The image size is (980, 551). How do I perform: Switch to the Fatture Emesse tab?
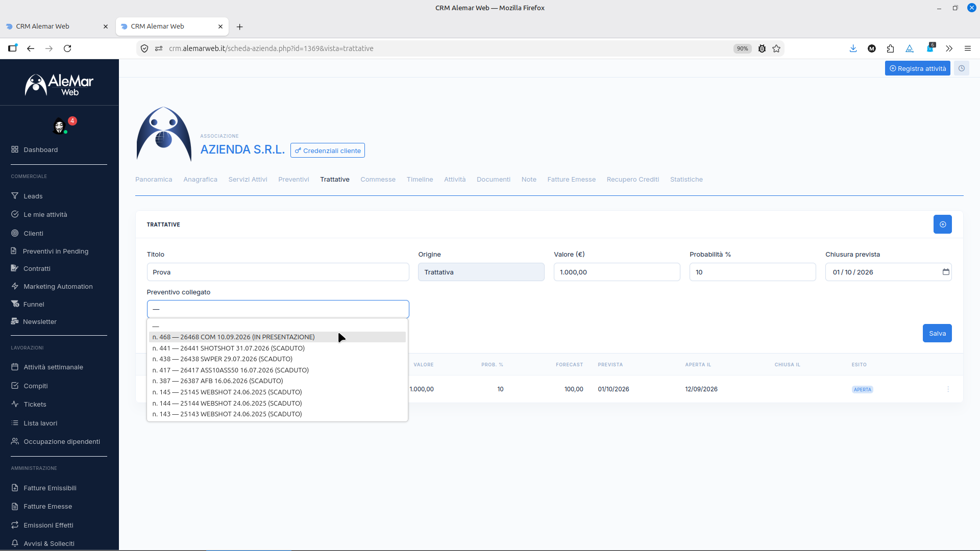coord(571,180)
